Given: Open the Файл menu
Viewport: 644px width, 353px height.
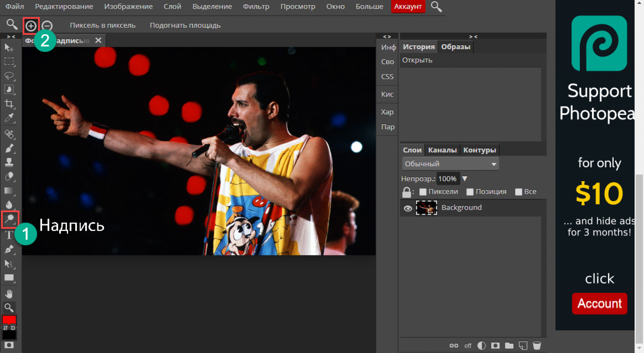Looking at the screenshot, I should [x=14, y=6].
